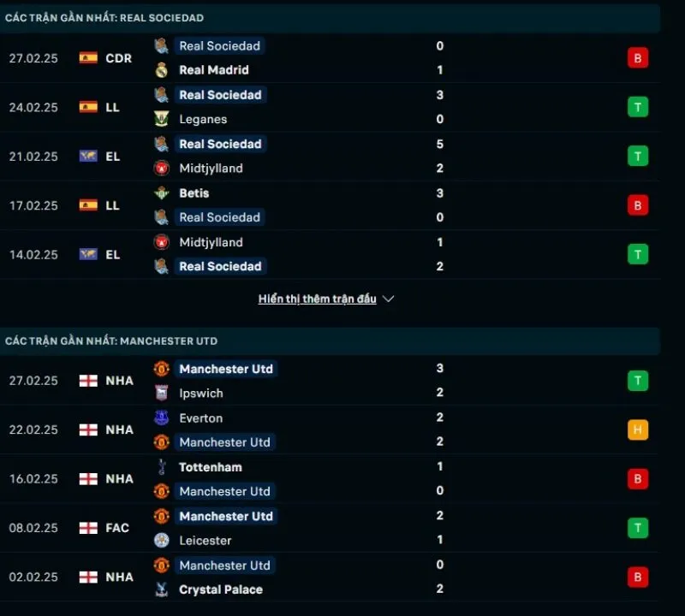Click the Real Madrid club crest icon
Image resolution: width=685 pixels, height=616 pixels.
coord(161,70)
